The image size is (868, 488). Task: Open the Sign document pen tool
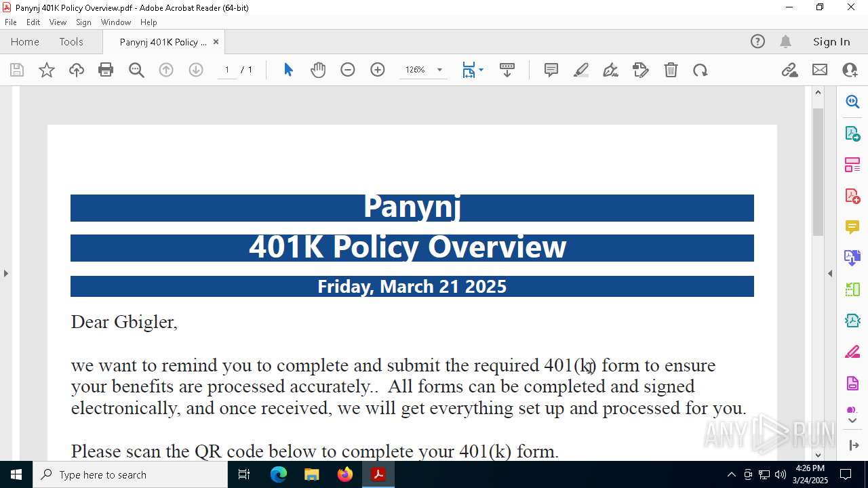pos(610,70)
